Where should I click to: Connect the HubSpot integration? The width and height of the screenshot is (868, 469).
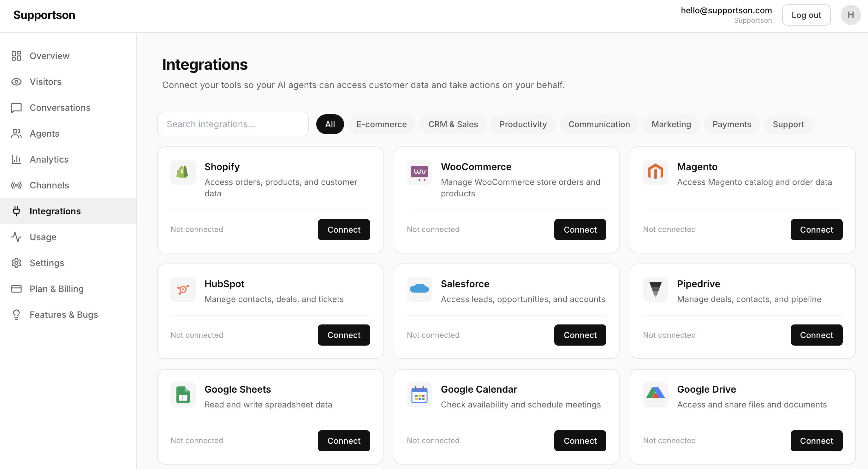coord(344,335)
